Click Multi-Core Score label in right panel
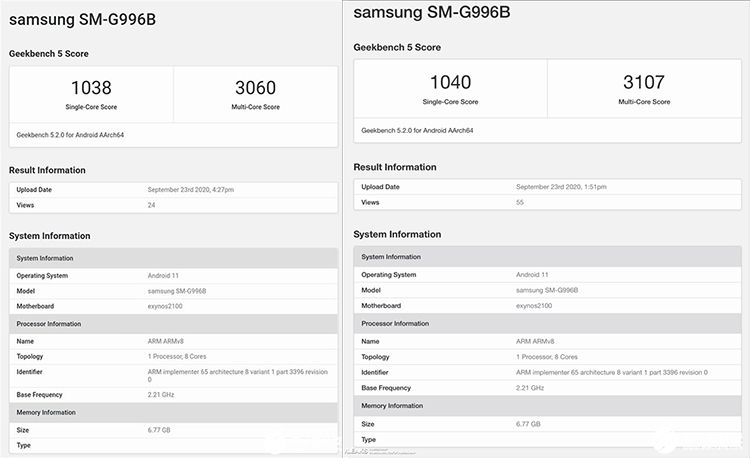 pyautogui.click(x=644, y=102)
